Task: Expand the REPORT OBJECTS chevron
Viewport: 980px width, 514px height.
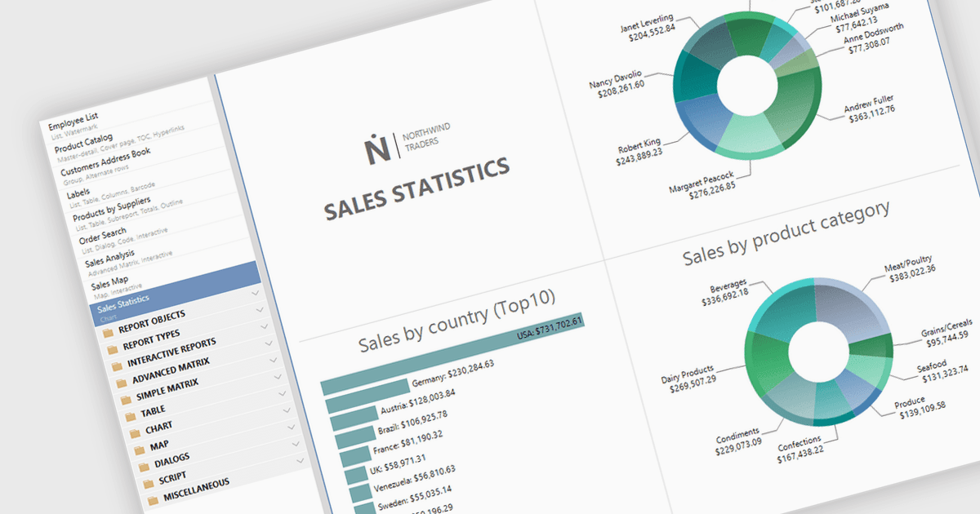Action: [256, 292]
